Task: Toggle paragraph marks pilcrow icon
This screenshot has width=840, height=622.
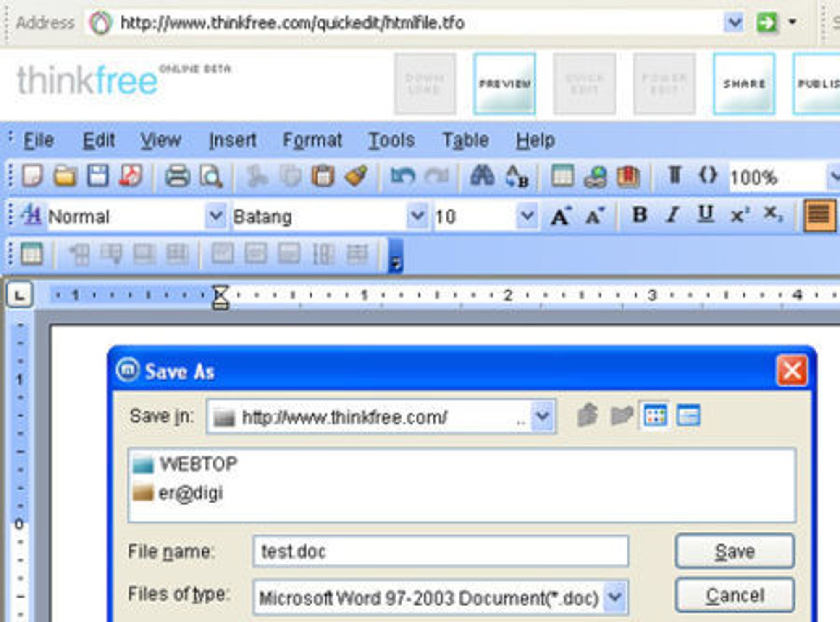Action: click(675, 175)
